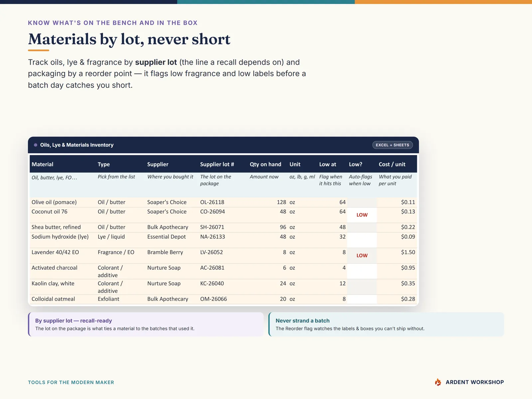The width and height of the screenshot is (532, 399).
Task: Click the $0.95 cost cell
Action: [x=408, y=268]
